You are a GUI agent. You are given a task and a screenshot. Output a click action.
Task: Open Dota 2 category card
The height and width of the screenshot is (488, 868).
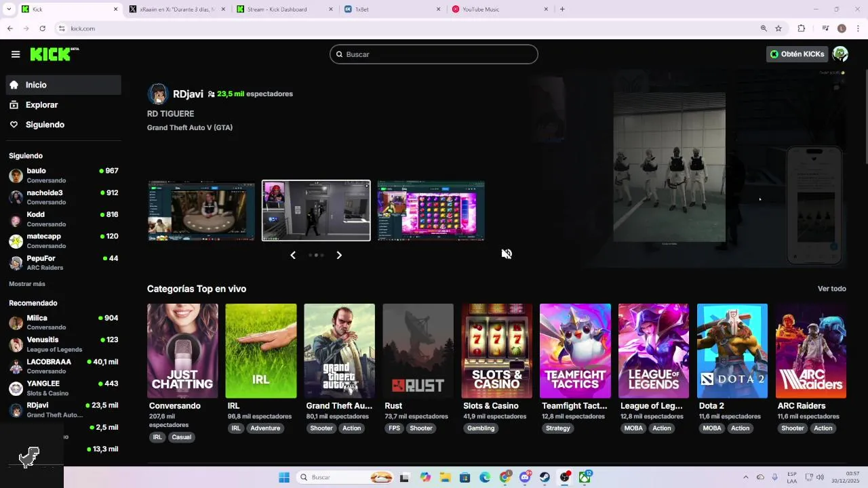pos(732,351)
